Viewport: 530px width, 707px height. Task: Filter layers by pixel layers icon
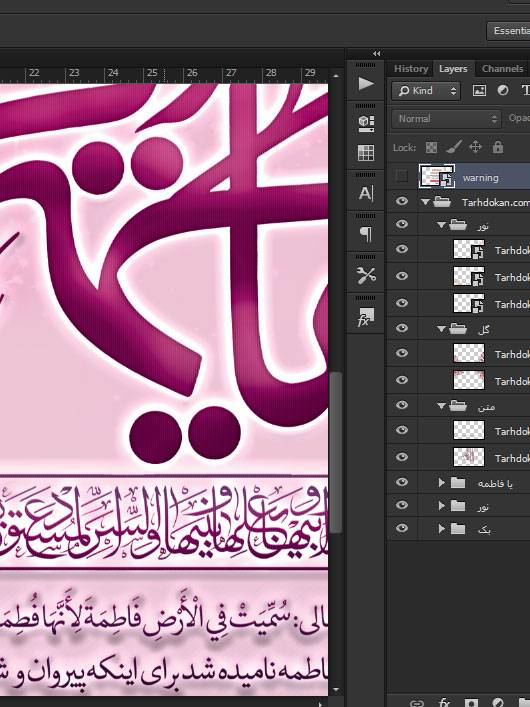point(479,91)
